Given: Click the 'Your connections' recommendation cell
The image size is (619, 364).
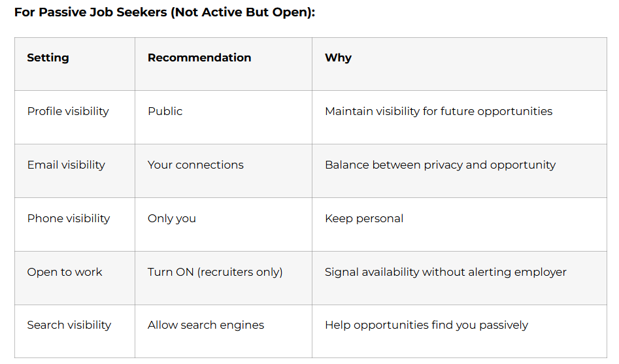Looking at the screenshot, I should pyautogui.click(x=195, y=165).
